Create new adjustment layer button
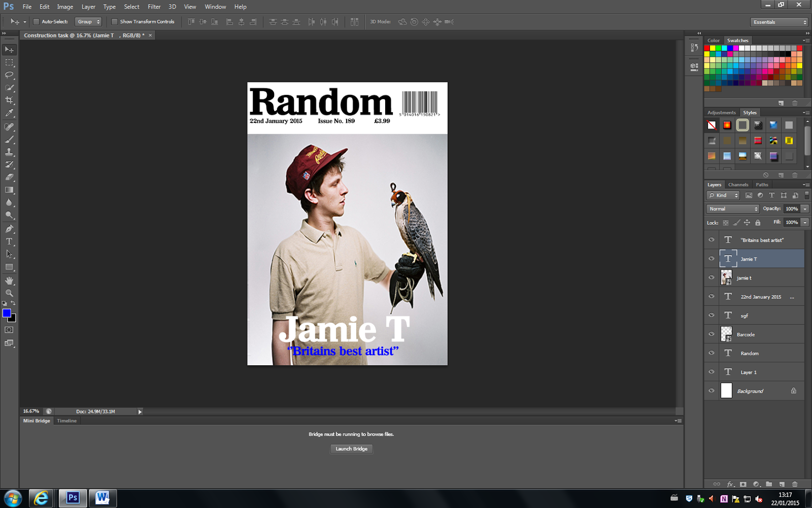The height and width of the screenshot is (508, 812). 756,484
